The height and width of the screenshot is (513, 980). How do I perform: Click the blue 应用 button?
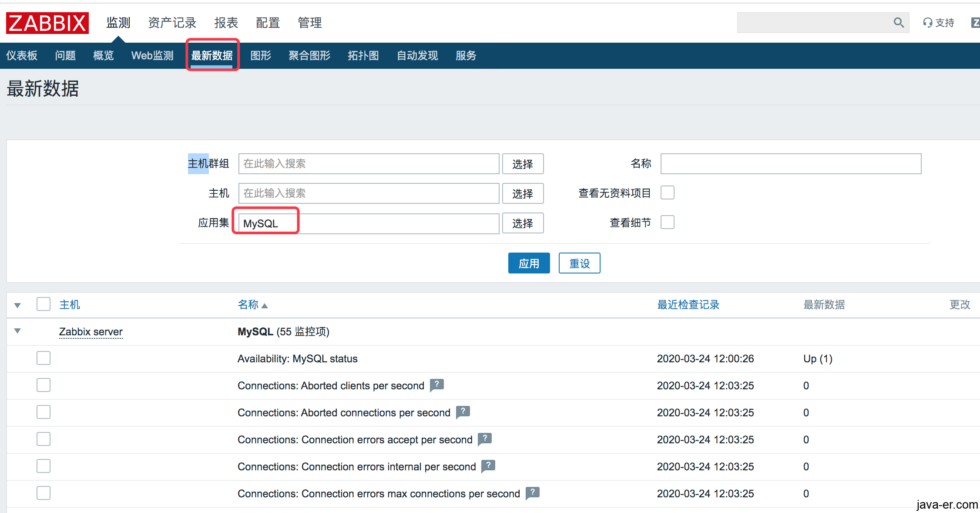(x=529, y=263)
